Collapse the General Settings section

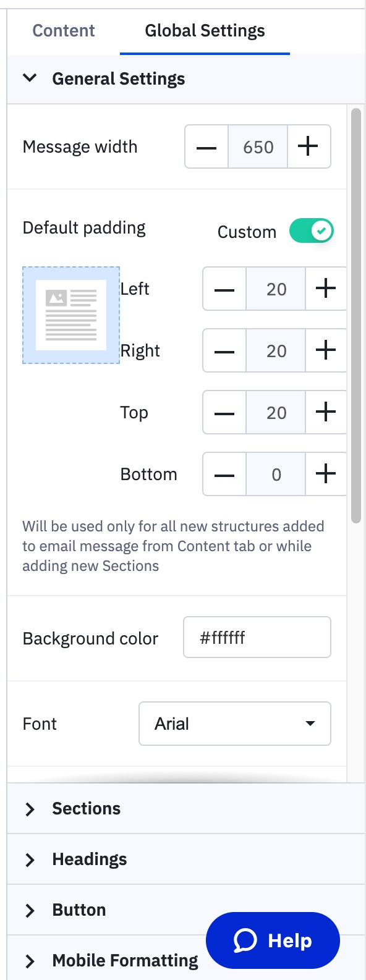tap(30, 78)
